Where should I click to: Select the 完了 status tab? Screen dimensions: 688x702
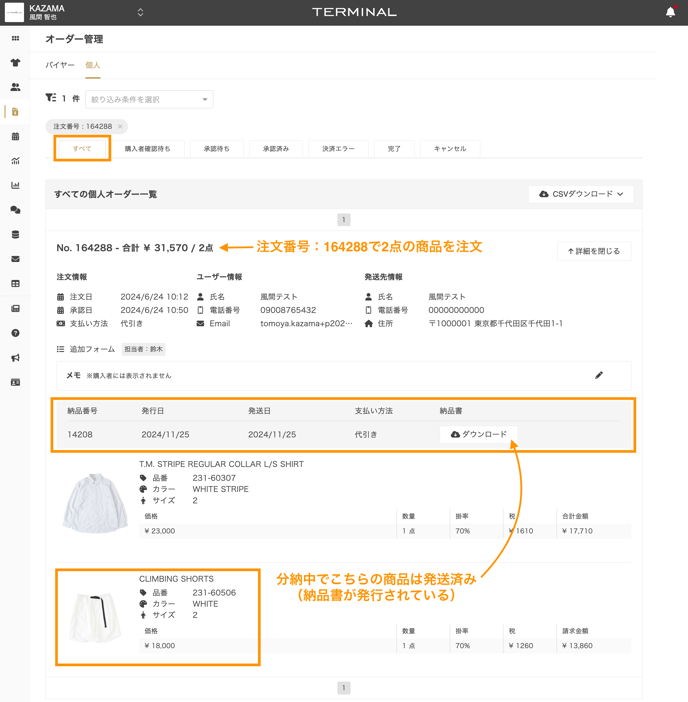pyautogui.click(x=394, y=149)
